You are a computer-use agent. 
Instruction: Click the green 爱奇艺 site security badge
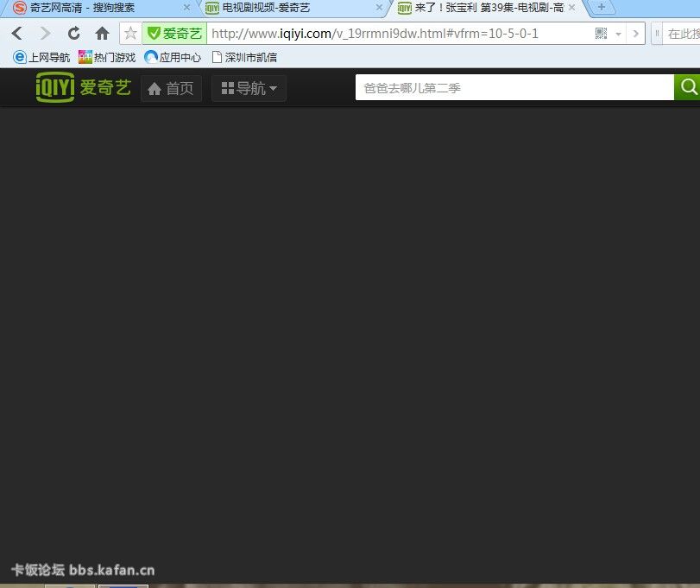click(x=174, y=34)
